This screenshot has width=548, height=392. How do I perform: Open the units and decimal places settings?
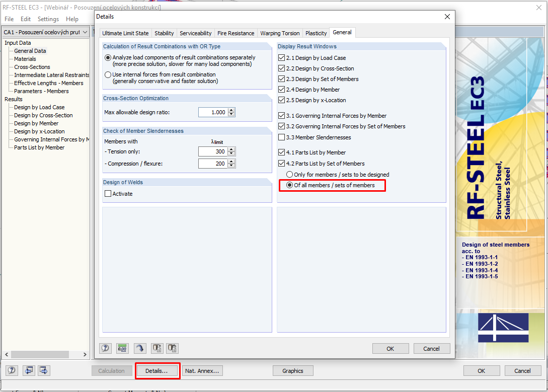point(122,348)
